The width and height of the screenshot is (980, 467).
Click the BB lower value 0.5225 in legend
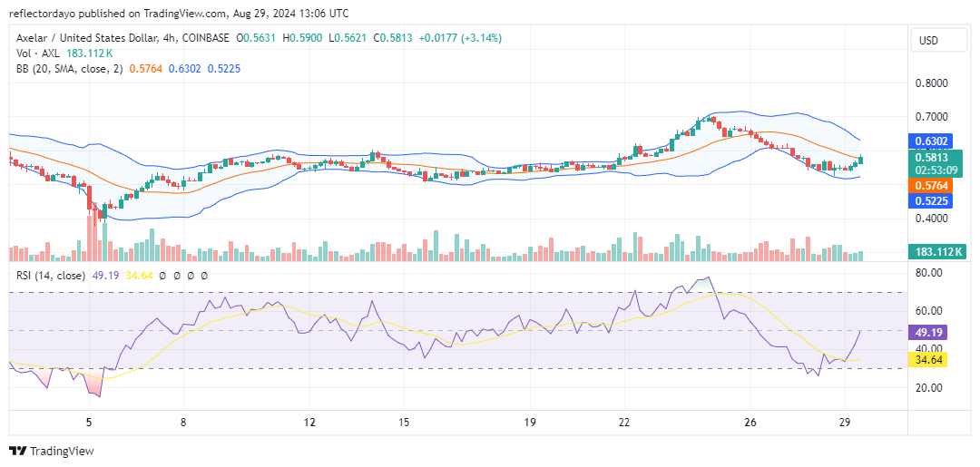223,69
